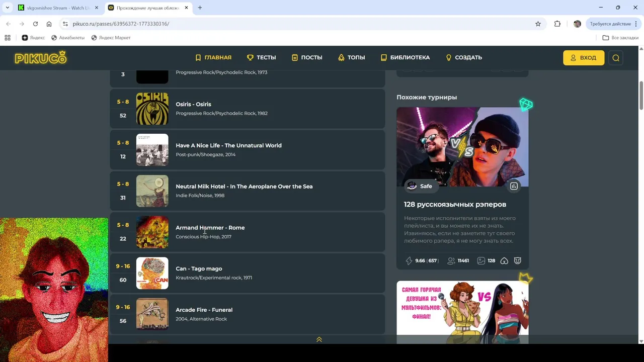This screenshot has width=644, height=362.
Task: Open the 128 русскоязычных рэперов tournament title
Action: click(x=455, y=205)
